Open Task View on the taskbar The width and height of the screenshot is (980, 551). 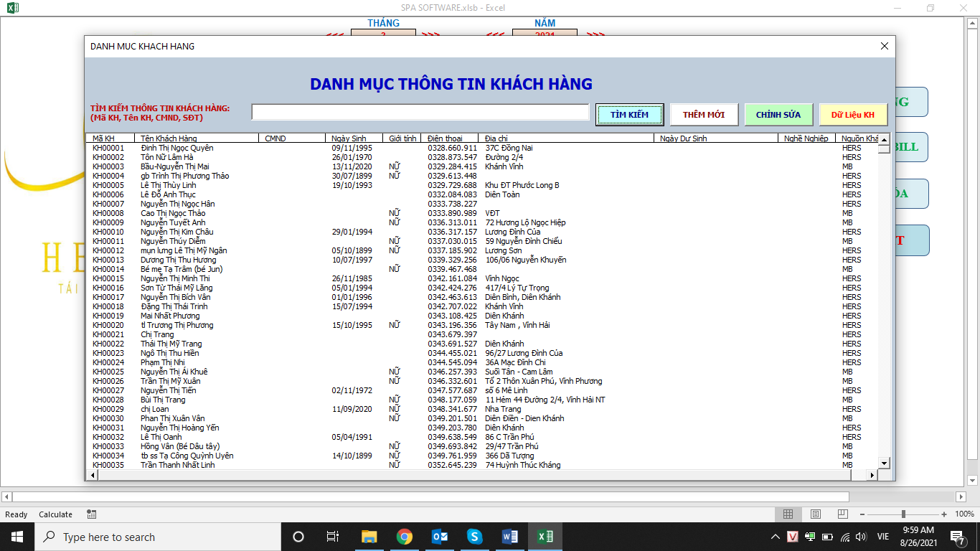click(x=333, y=537)
